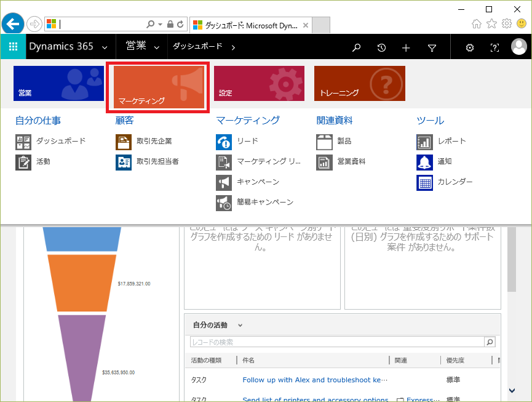Click the smiley feedback icon
This screenshot has height=402, width=532.
(522, 23)
